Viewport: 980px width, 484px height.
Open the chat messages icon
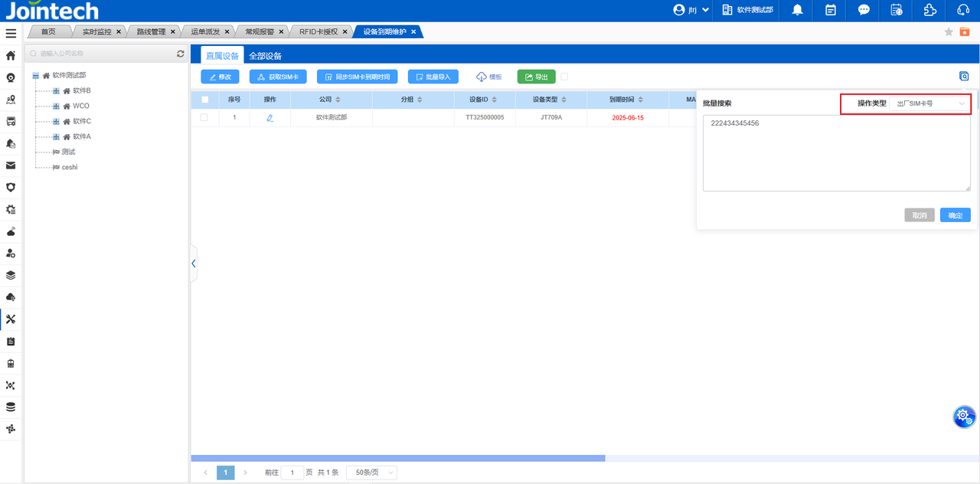coord(864,10)
